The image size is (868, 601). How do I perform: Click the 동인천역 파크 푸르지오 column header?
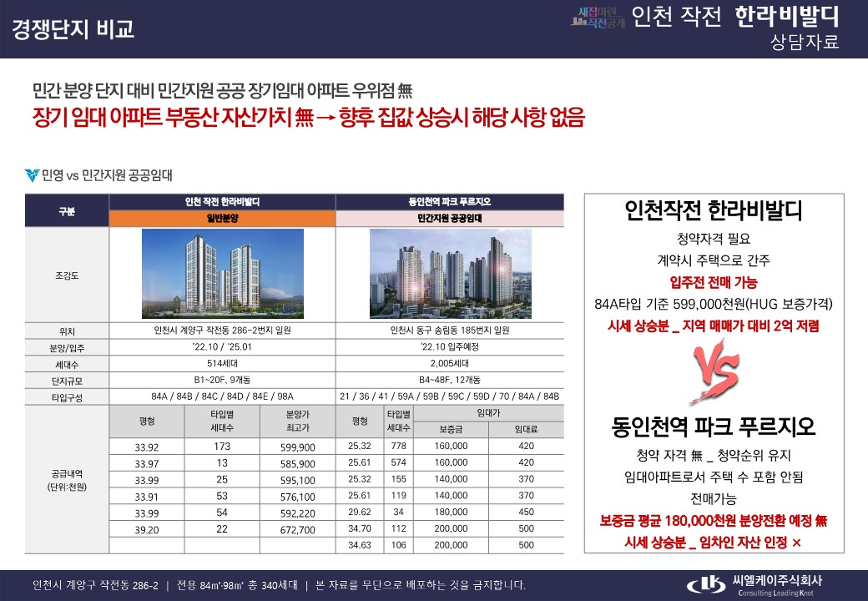pos(450,202)
